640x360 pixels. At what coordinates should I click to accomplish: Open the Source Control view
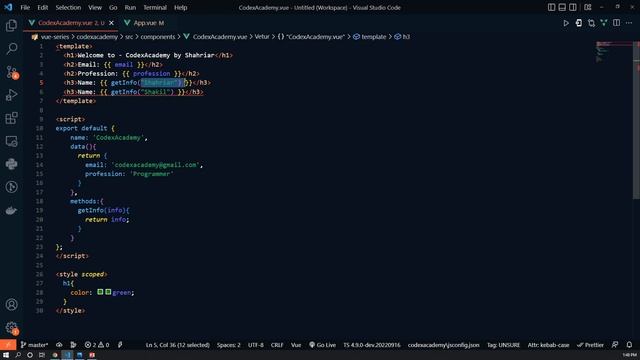11,72
